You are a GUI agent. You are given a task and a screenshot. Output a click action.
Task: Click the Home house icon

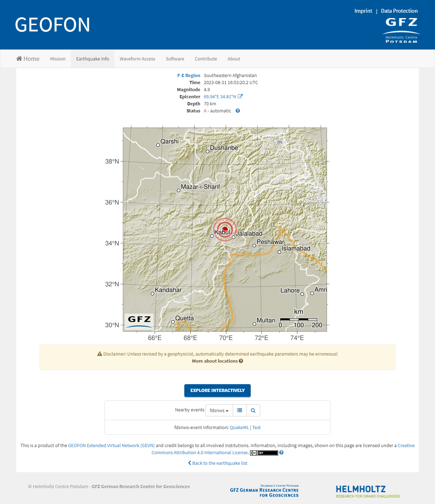(x=19, y=58)
